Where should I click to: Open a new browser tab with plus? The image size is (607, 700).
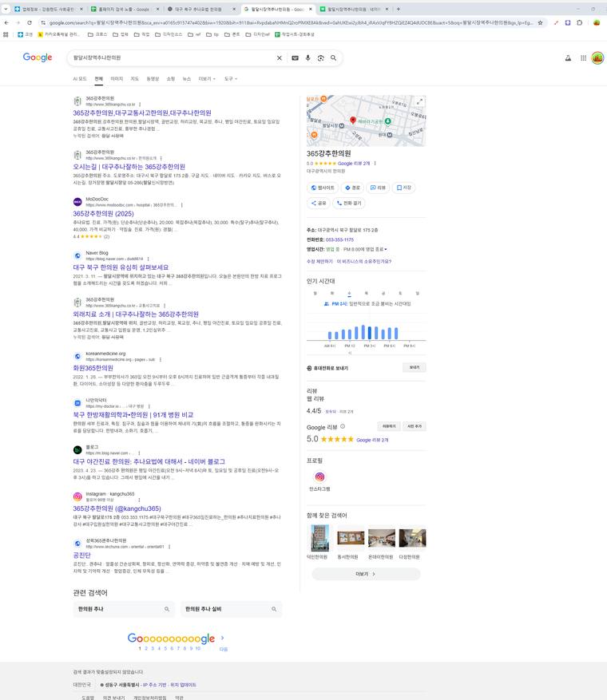coord(399,9)
